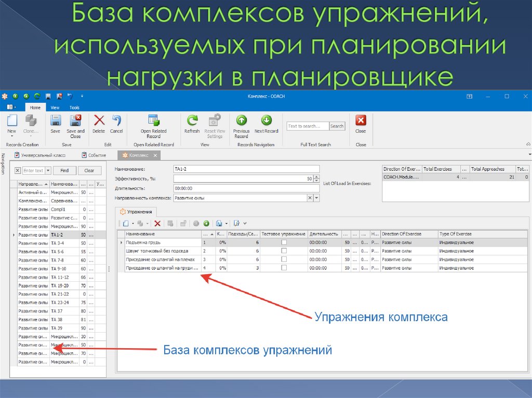Open the application menu button left of Home
The height and width of the screenshot is (398, 532).
pyautogui.click(x=11, y=107)
